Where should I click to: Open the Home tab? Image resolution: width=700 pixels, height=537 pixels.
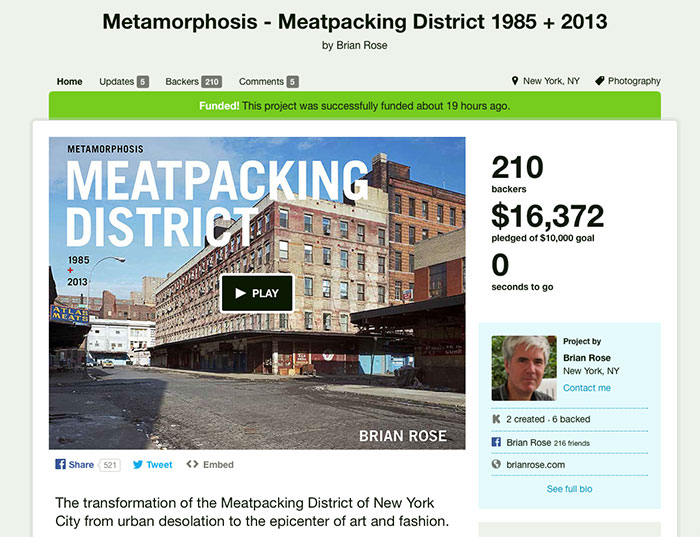(x=70, y=82)
